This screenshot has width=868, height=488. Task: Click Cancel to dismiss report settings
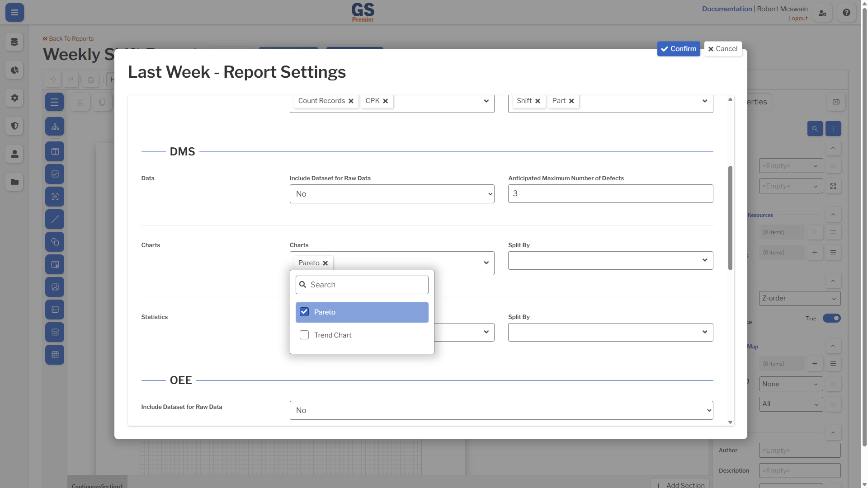click(x=722, y=49)
